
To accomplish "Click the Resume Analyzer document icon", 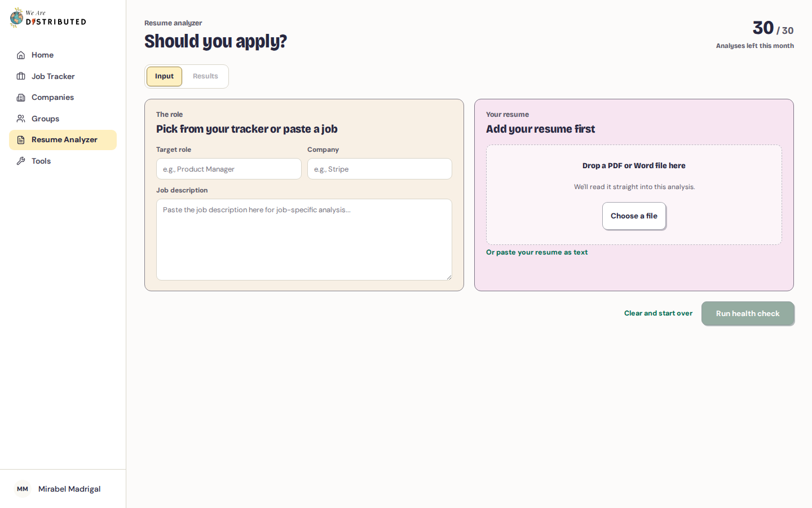I will [21, 140].
